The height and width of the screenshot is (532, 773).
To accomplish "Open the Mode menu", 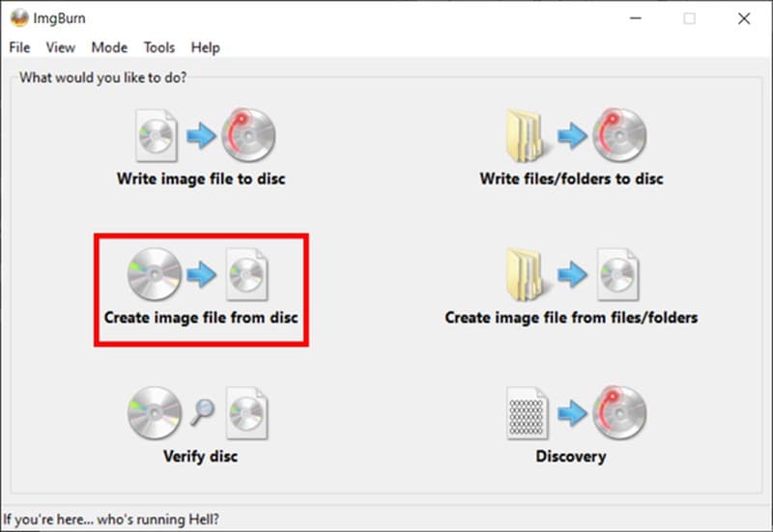I will (x=109, y=47).
